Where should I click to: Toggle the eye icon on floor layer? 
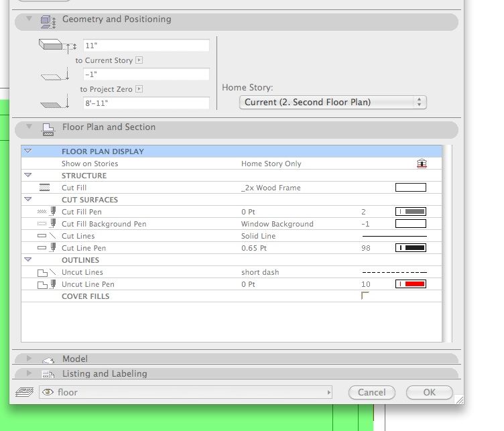pos(48,392)
